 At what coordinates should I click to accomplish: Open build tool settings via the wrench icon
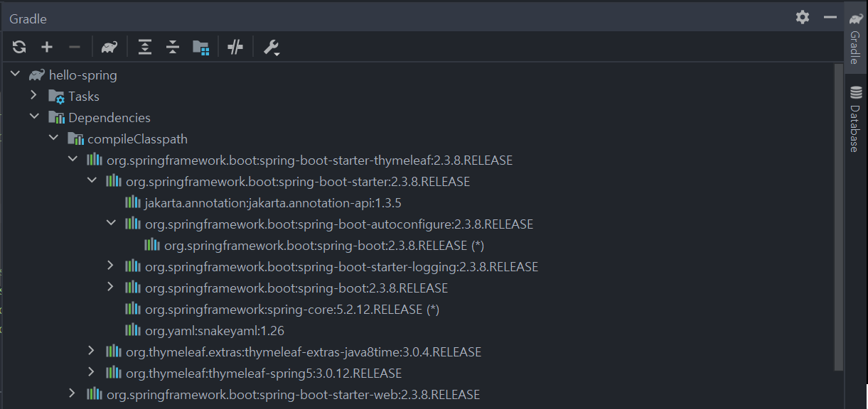(271, 48)
